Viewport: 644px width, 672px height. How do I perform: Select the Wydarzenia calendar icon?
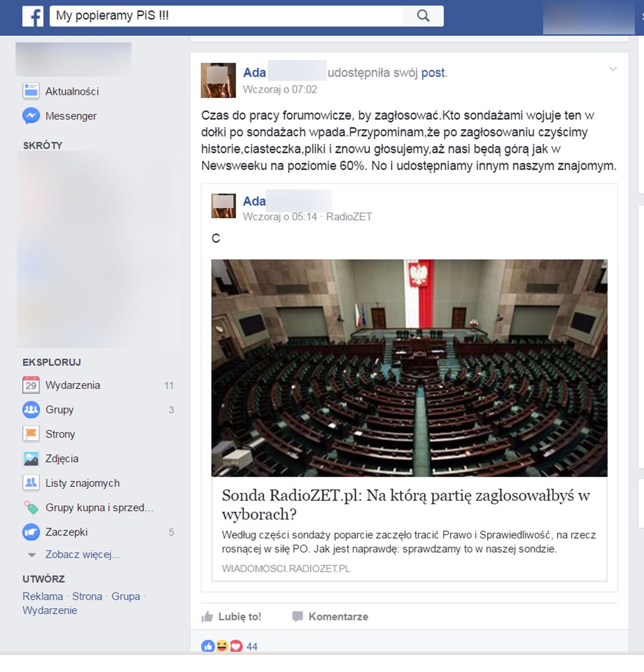tap(32, 385)
